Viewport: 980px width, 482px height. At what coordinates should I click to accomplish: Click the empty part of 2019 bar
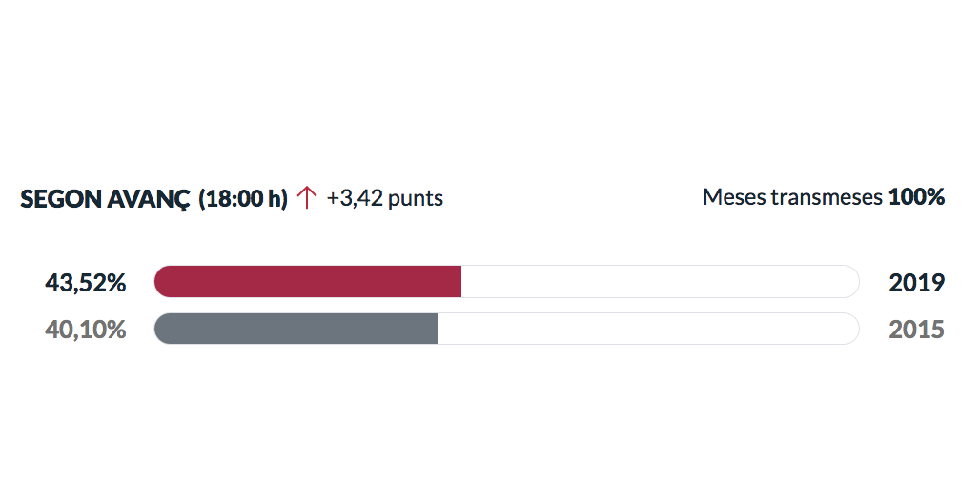(x=660, y=282)
